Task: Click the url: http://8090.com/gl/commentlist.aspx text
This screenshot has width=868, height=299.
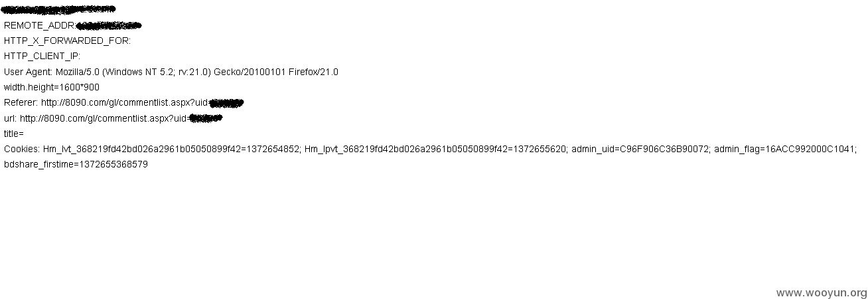Action: (96, 118)
